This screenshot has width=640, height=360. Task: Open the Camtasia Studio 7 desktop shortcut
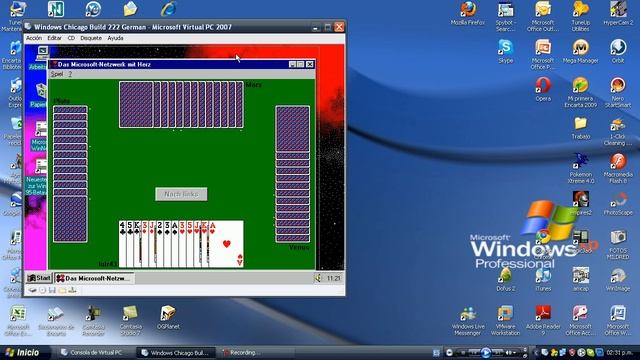[131, 321]
